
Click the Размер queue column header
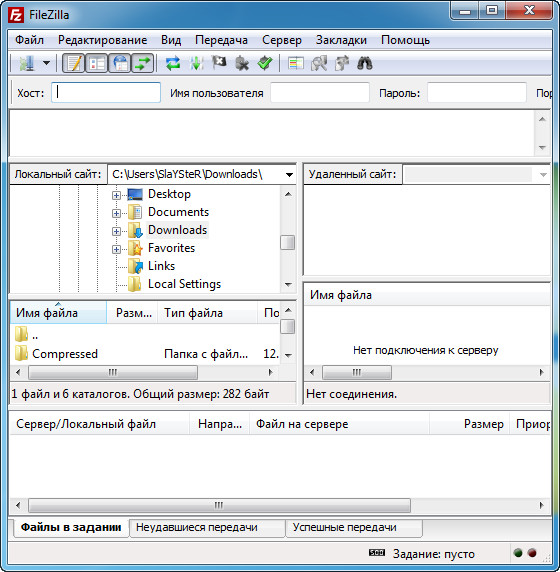(x=470, y=424)
